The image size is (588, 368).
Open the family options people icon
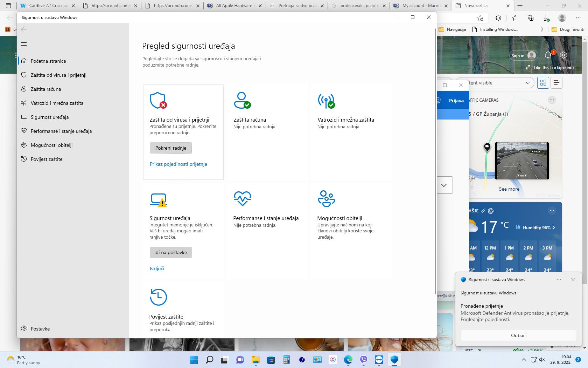(x=326, y=199)
